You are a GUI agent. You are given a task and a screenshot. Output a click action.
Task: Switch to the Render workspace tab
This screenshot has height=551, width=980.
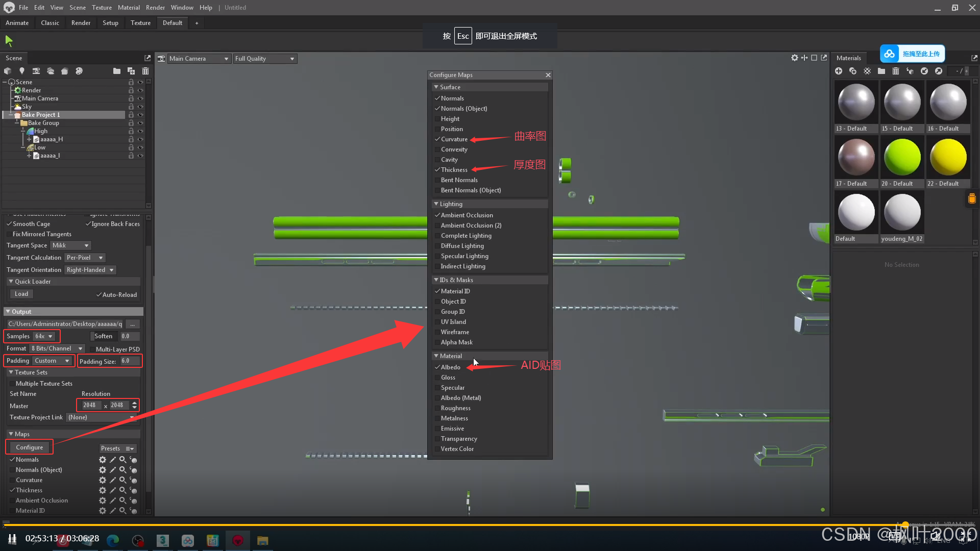pyautogui.click(x=81, y=23)
